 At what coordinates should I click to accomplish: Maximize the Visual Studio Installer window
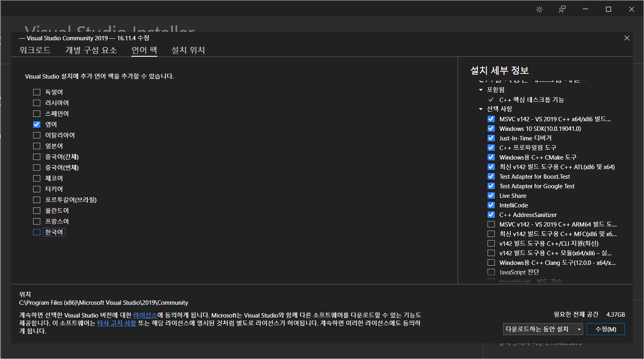pos(608,9)
